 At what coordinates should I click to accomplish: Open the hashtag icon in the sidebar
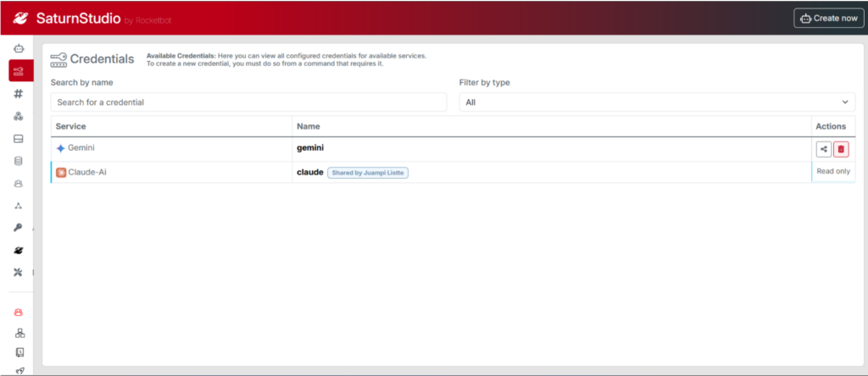(x=19, y=94)
